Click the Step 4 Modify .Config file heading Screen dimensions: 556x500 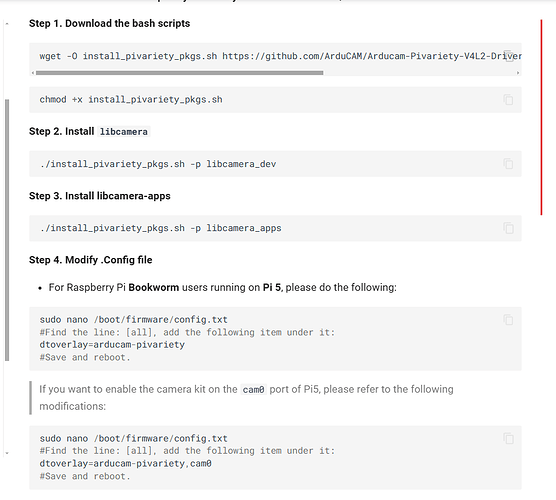coord(90,260)
